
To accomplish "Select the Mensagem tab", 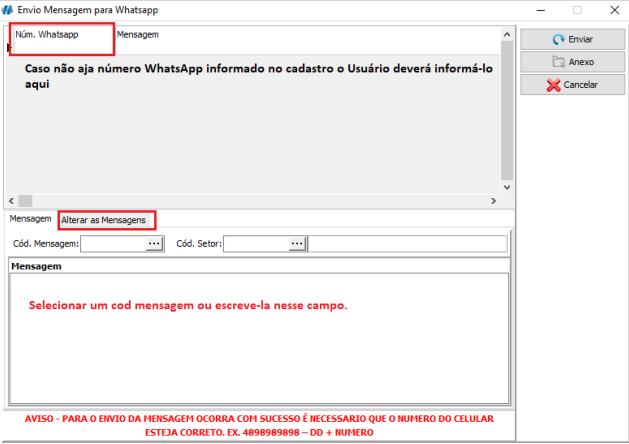I will pos(30,219).
